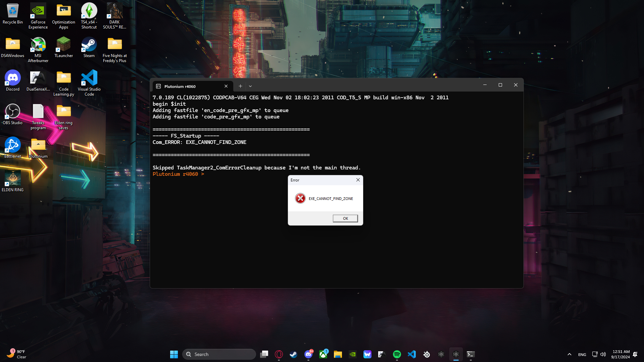
Task: Click the Skipped TaskManager2_ComErrorCleanup console line
Action: [x=257, y=168]
